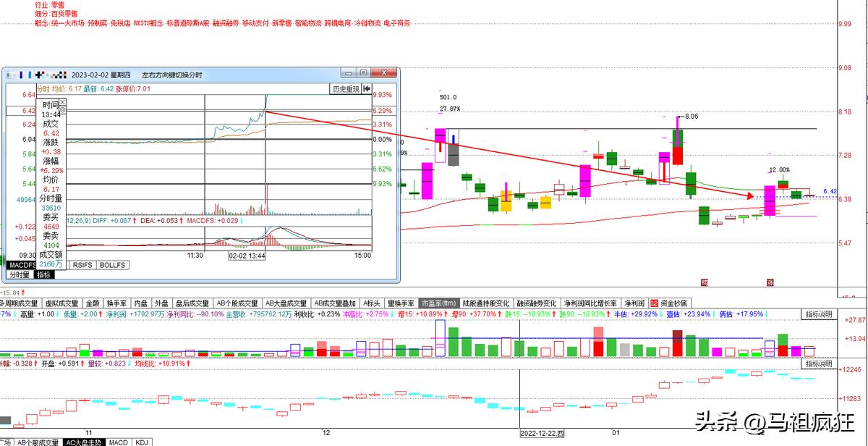Click sub-industry label 百货零售

click(x=64, y=14)
